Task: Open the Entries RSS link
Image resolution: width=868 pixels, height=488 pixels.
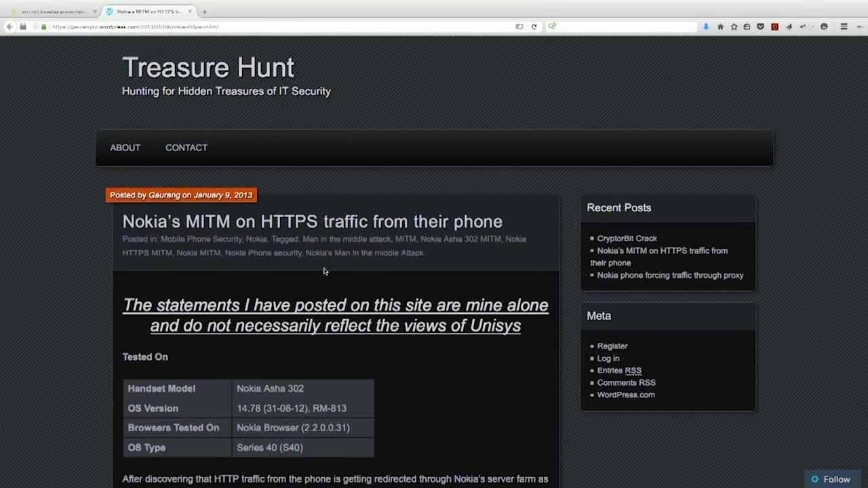Action: [619, 371]
